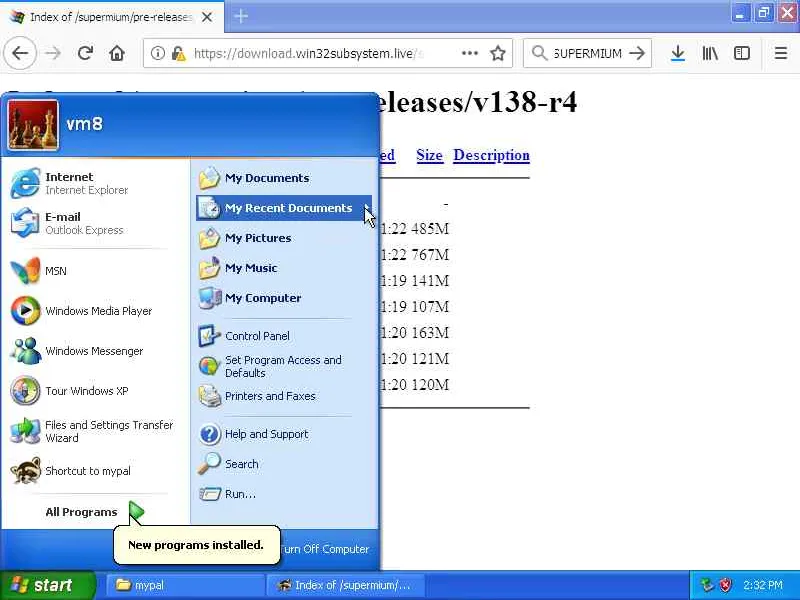This screenshot has width=800, height=600.
Task: Click the 767M file size entry
Action: pos(430,255)
